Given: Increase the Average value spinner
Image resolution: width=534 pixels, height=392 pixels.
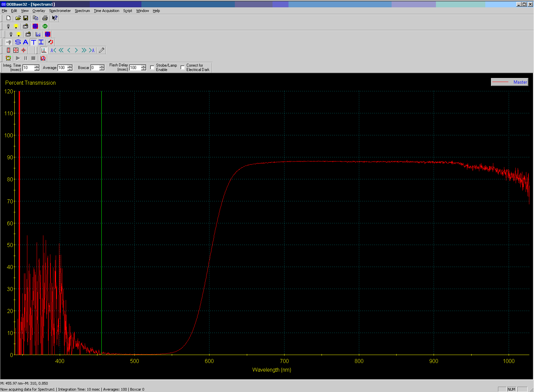Looking at the screenshot, I should [70, 66].
